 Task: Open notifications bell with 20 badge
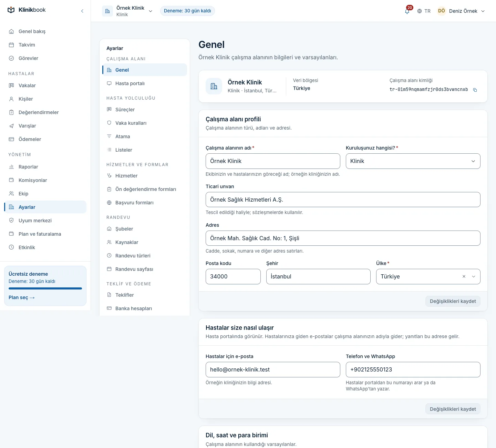tap(407, 11)
